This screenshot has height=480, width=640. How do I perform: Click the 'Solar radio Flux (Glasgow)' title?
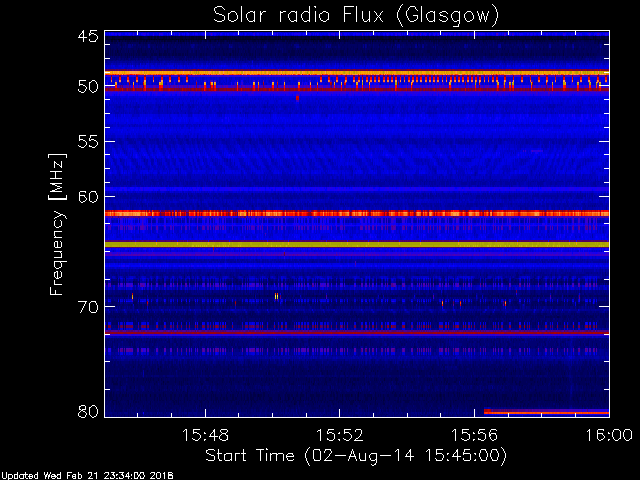point(356,15)
